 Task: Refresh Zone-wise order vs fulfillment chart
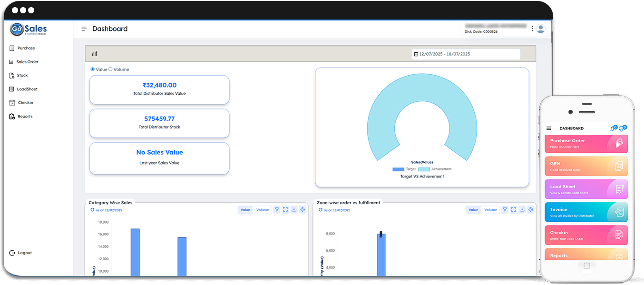[x=321, y=210]
